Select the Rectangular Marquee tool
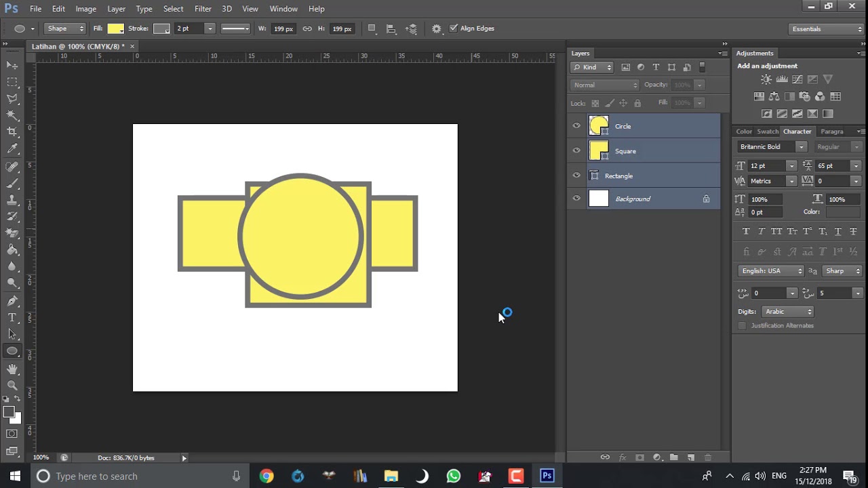The height and width of the screenshot is (488, 868). point(12,82)
